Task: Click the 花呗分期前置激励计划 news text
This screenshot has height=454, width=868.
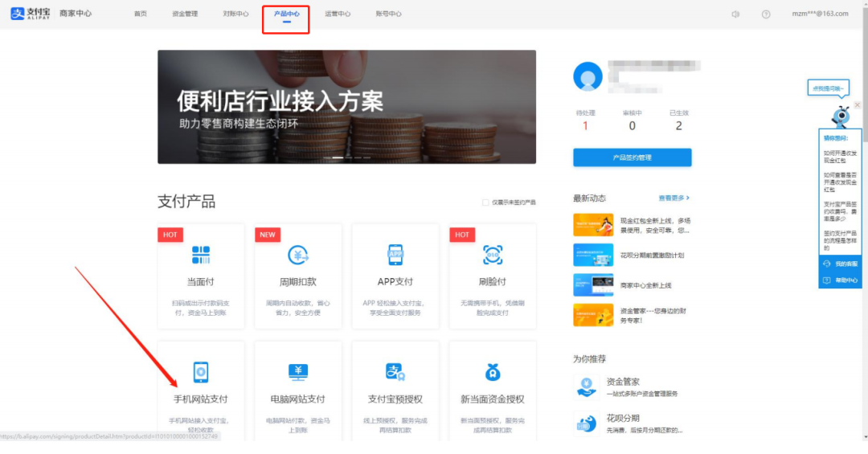Action: (x=652, y=256)
